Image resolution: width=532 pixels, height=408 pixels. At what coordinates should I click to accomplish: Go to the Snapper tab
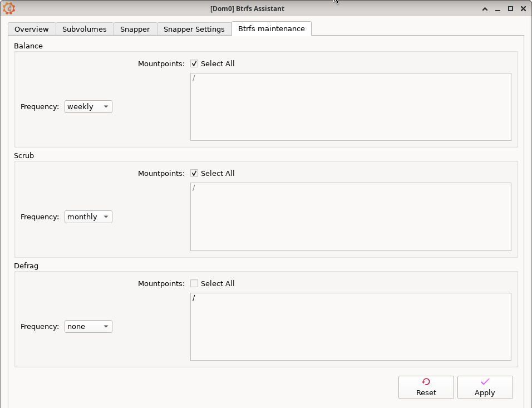(x=135, y=30)
